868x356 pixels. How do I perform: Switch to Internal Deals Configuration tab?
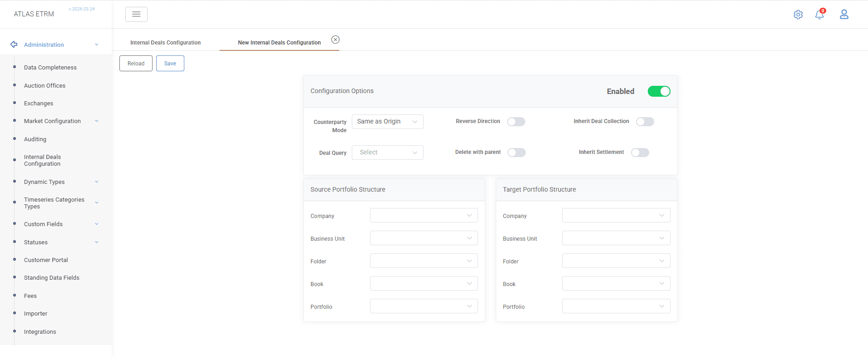tap(165, 43)
